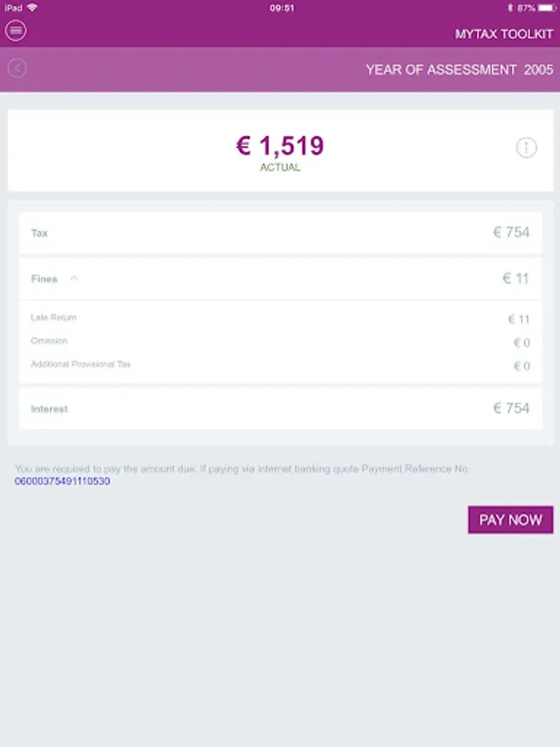560x747 pixels.
Task: Tap the info icon beside total
Action: 526,148
